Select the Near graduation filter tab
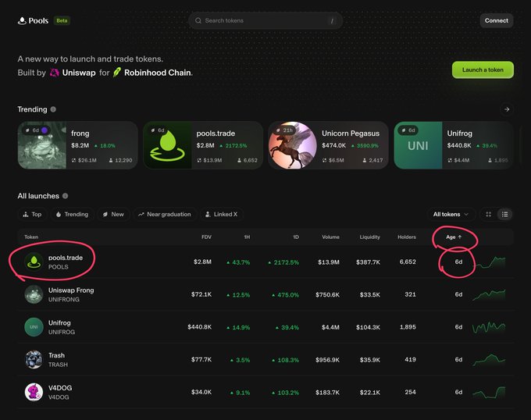The image size is (531, 420). [165, 214]
